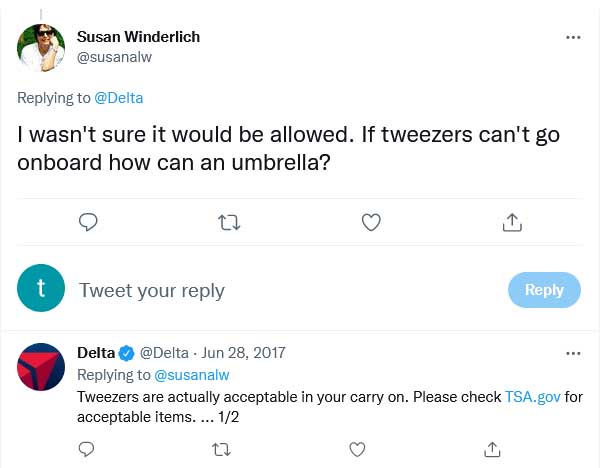Click the Susan Winderlich display name
Image resolution: width=608 pixels, height=468 pixels.
click(138, 37)
